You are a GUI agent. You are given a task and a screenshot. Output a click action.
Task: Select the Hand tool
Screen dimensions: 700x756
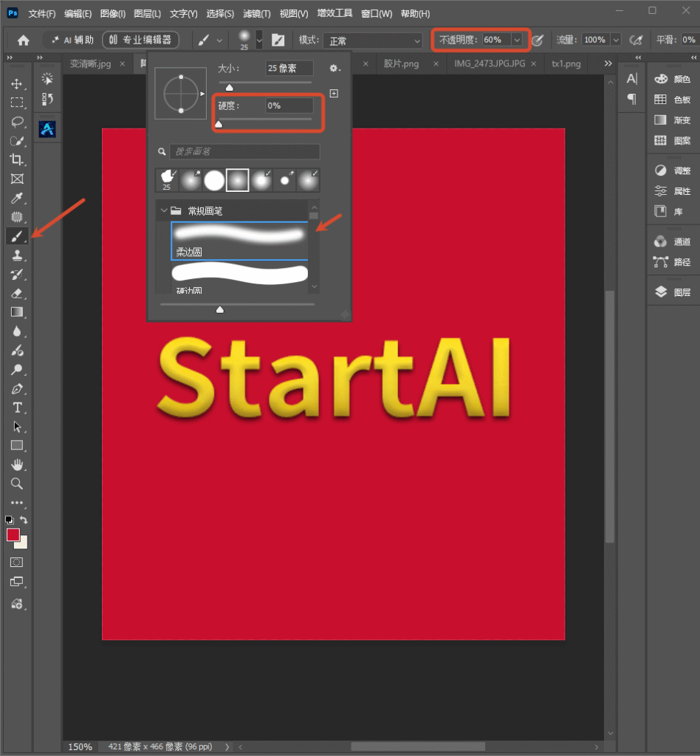pyautogui.click(x=17, y=465)
